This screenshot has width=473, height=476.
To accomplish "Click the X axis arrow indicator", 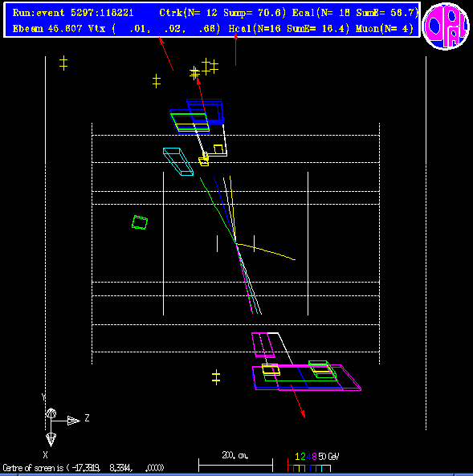I will 51,440.
